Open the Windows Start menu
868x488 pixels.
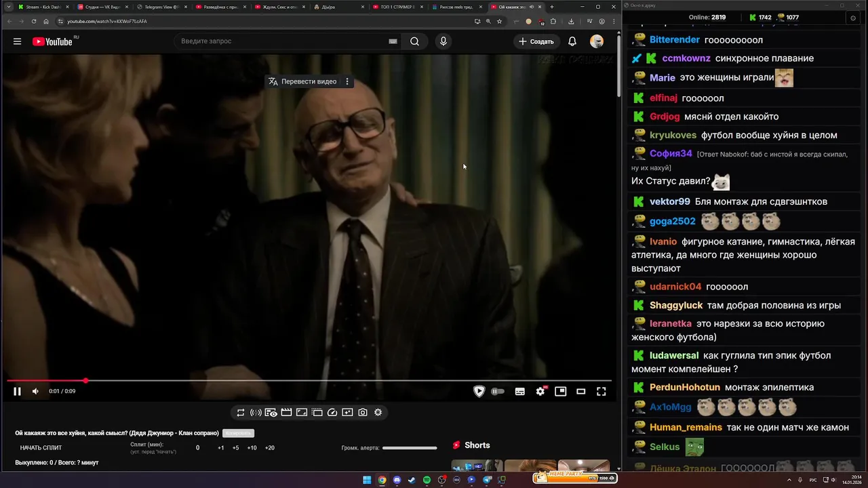[x=367, y=480]
